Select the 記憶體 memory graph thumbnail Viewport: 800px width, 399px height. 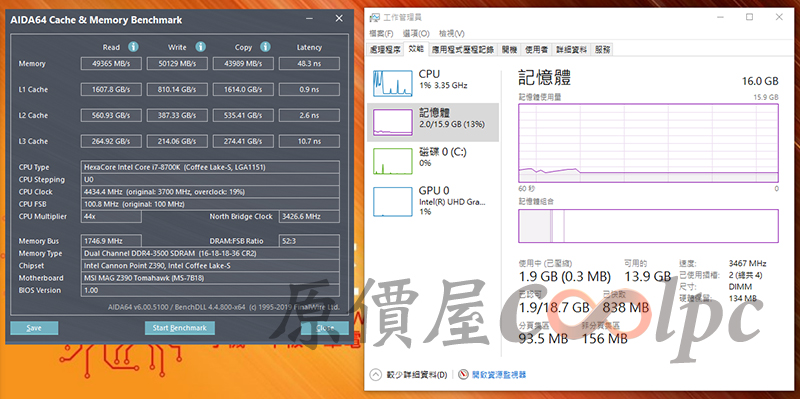point(392,122)
